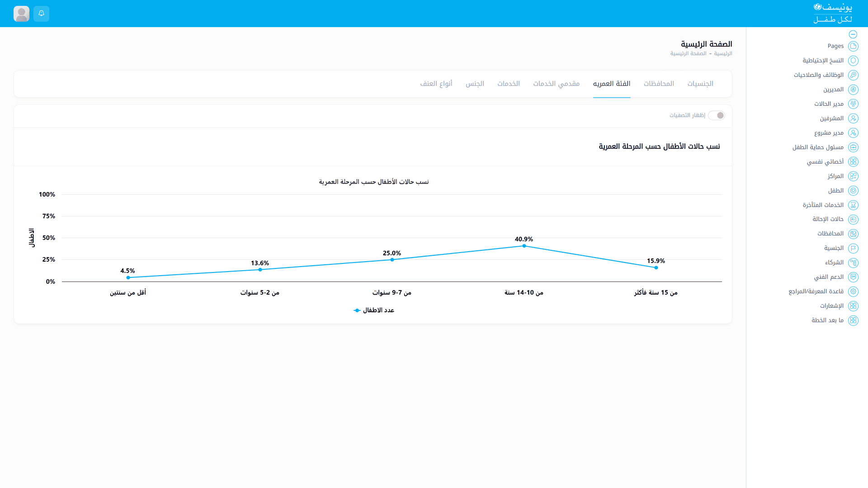Switch to the الجنسيات tab
Image resolution: width=868 pixels, height=488 pixels.
point(700,84)
